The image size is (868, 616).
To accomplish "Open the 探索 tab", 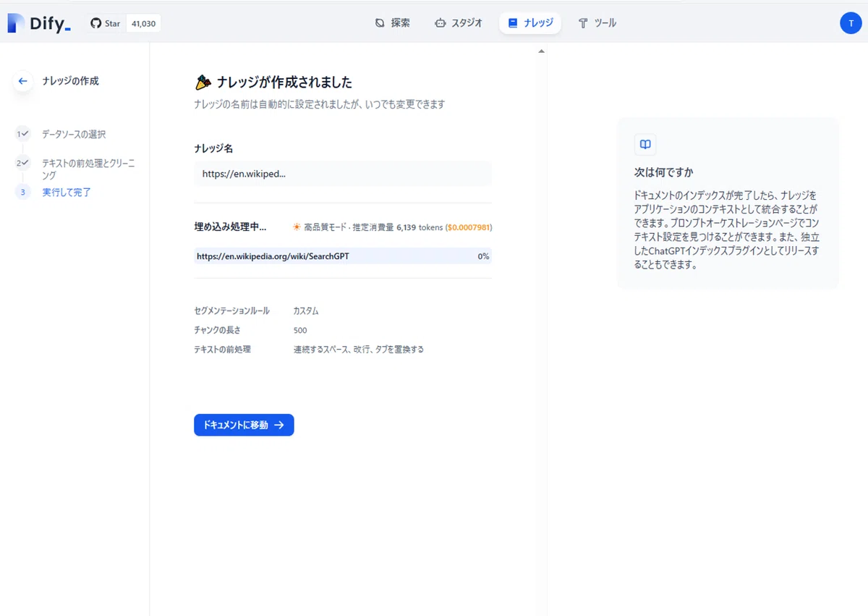I will click(393, 23).
